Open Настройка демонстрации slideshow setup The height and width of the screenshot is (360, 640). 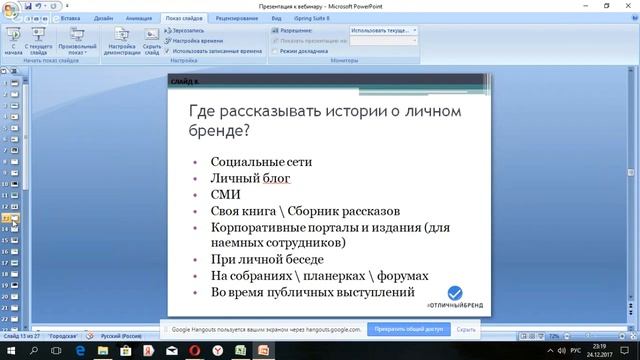(x=122, y=41)
